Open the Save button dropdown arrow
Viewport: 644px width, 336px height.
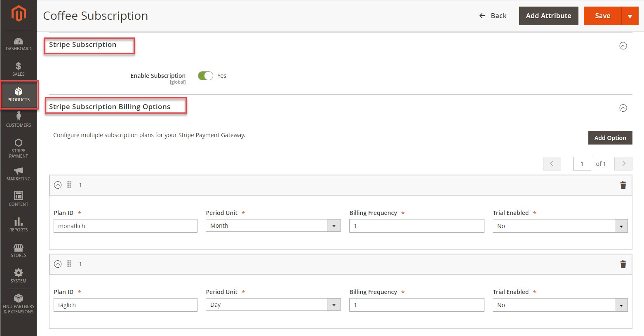(630, 16)
